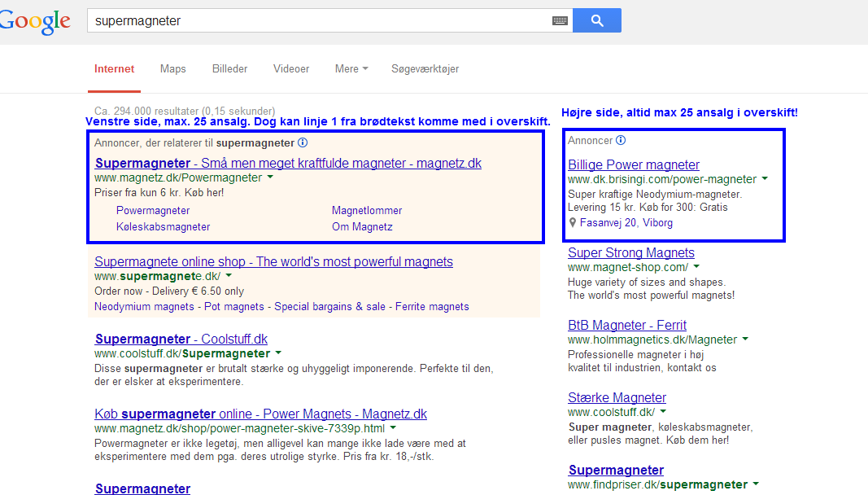868x495 pixels.
Task: Click 'Huge variety of sizes and shapes.' text
Action: pos(647,282)
